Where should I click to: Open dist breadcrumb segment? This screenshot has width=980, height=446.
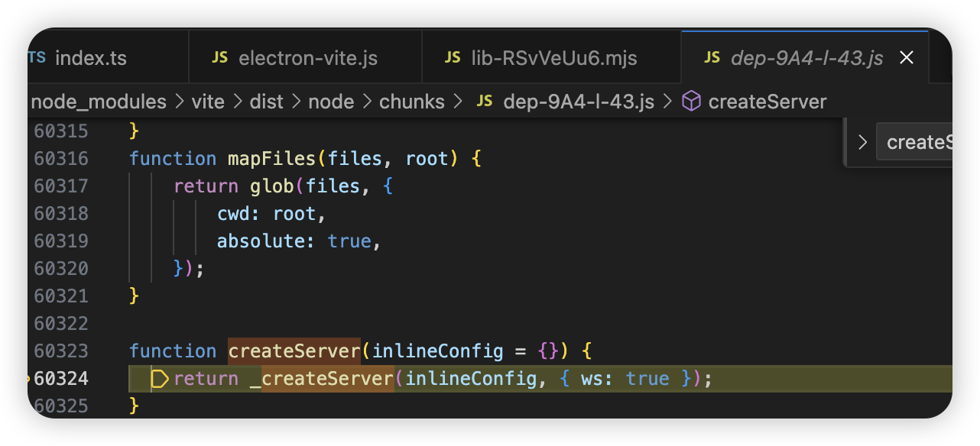click(x=266, y=102)
